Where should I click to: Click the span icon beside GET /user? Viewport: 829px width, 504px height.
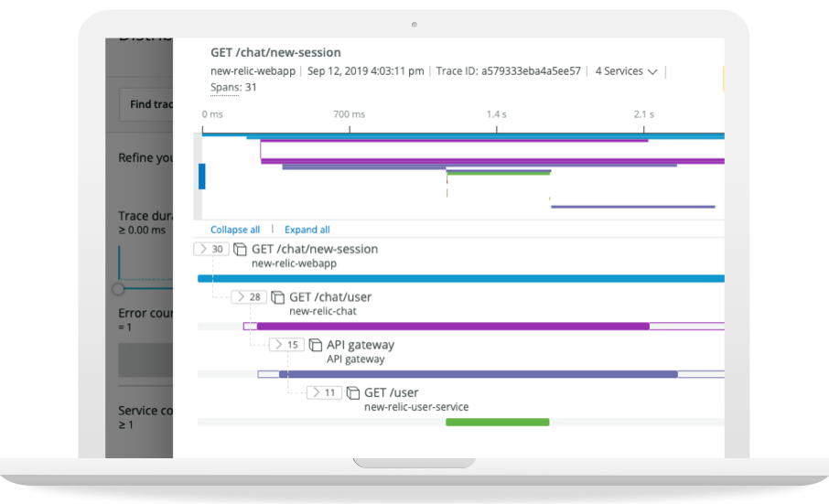click(352, 393)
